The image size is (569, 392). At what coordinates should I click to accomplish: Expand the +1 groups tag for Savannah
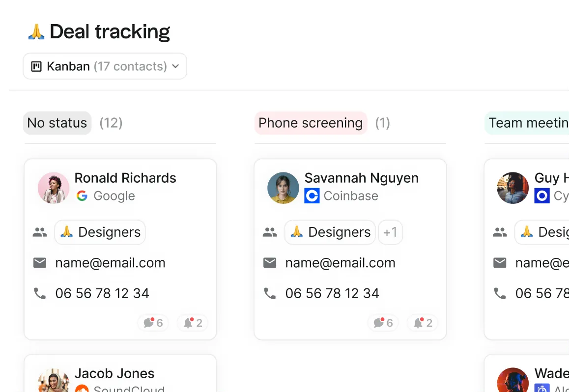click(x=390, y=232)
